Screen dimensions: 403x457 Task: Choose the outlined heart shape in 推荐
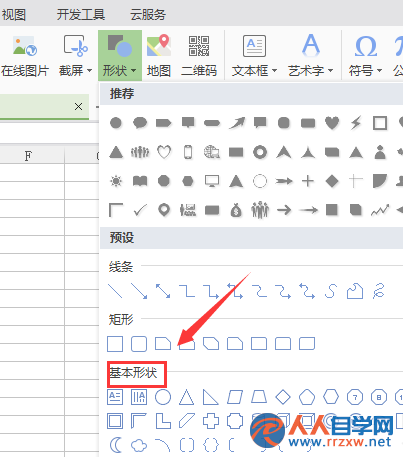(x=164, y=152)
